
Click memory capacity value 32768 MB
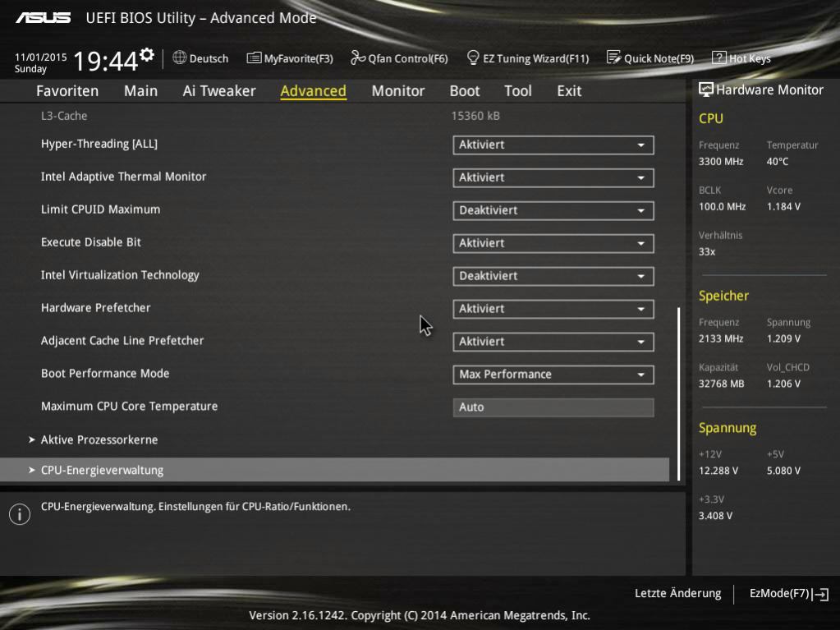(721, 384)
